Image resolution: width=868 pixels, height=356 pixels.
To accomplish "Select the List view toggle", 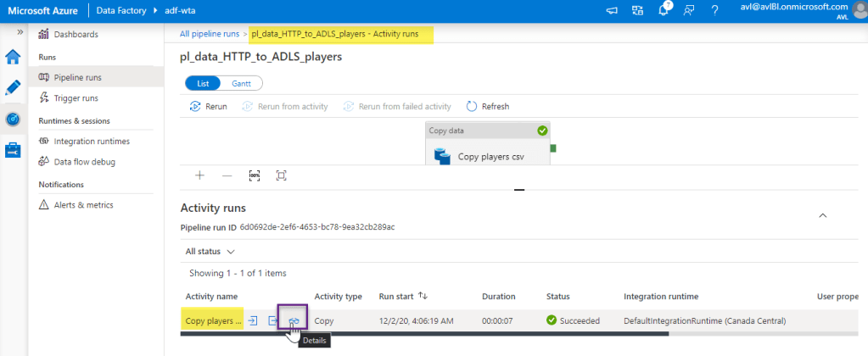I will click(203, 83).
